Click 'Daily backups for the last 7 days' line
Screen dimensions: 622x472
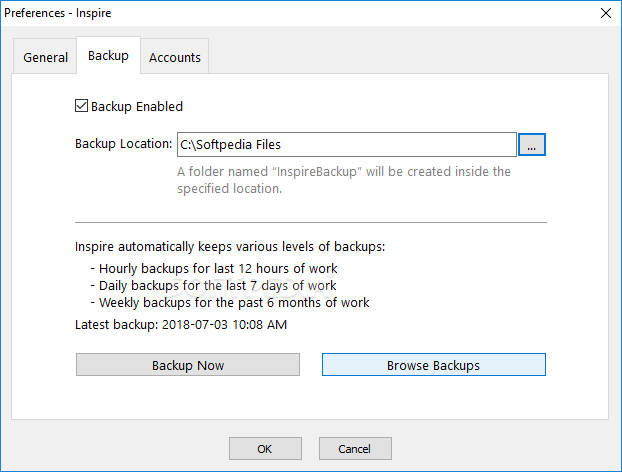[x=213, y=286]
